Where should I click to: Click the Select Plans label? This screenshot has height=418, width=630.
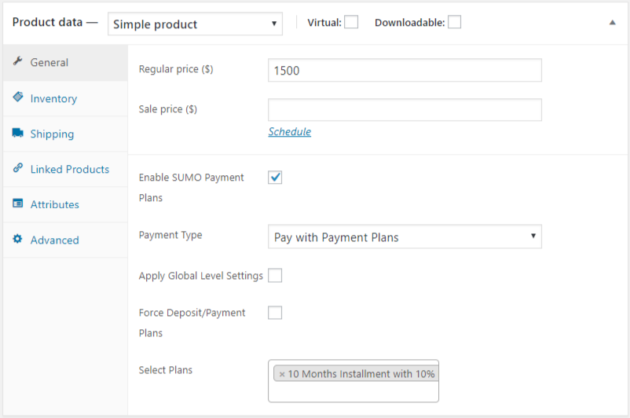click(166, 370)
